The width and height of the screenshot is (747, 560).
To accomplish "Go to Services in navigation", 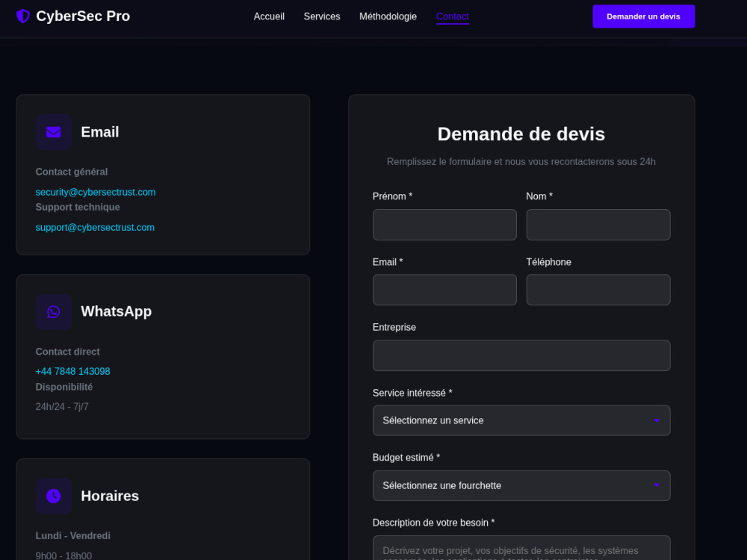I will 322,16.
